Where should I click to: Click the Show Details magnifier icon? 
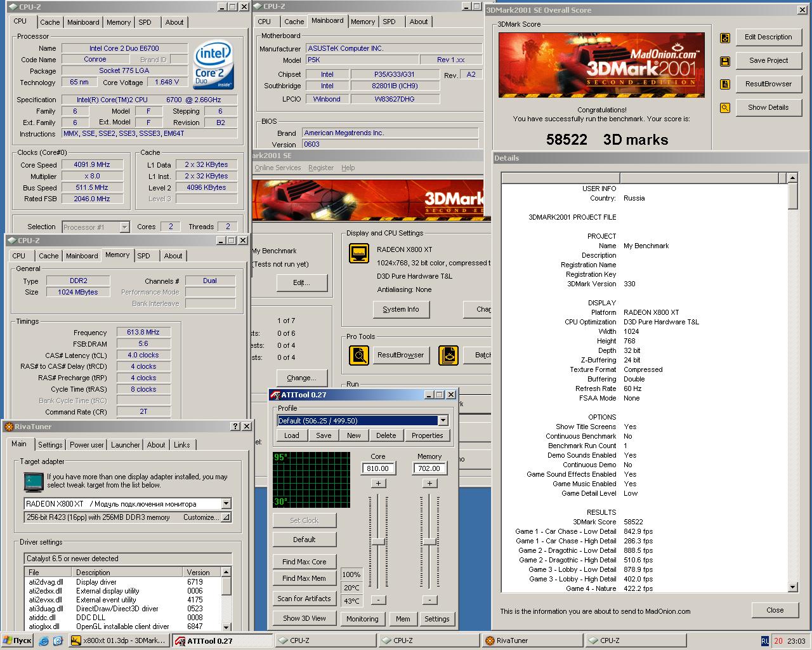click(x=725, y=108)
